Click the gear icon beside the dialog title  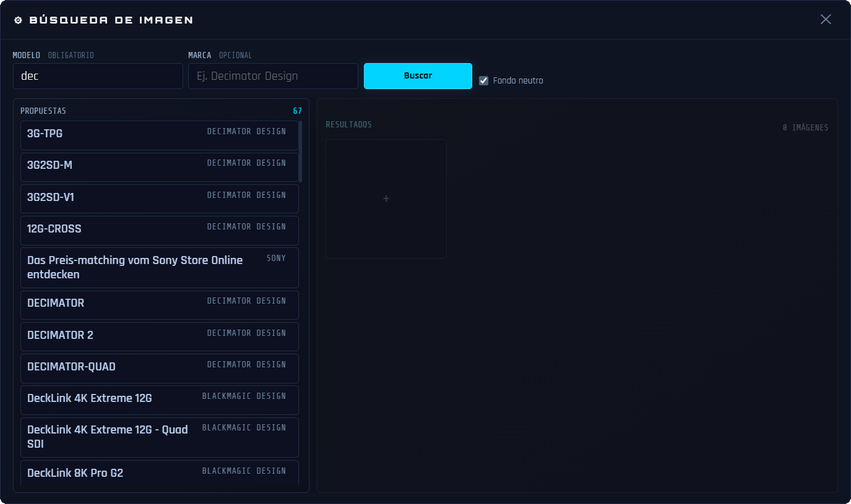pyautogui.click(x=18, y=20)
